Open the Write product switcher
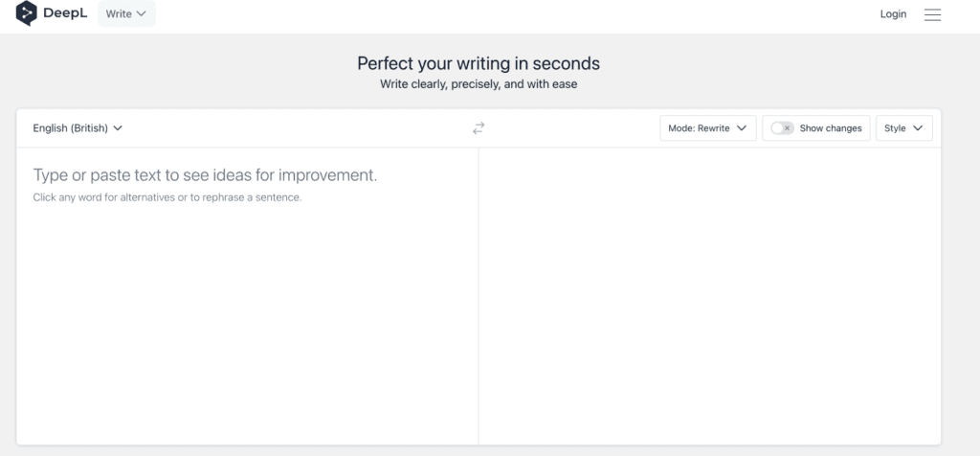Viewport: 980px width, 456px height. (x=126, y=13)
